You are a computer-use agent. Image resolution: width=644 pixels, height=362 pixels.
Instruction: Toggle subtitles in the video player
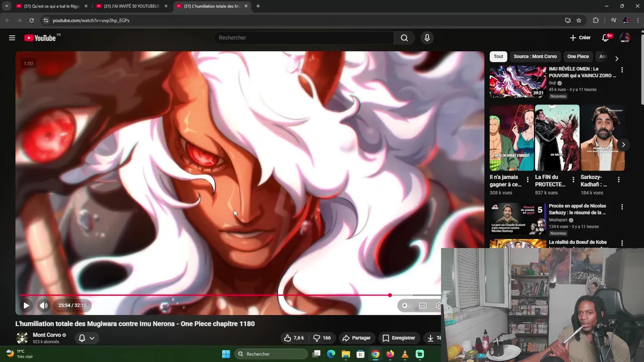tap(423, 305)
